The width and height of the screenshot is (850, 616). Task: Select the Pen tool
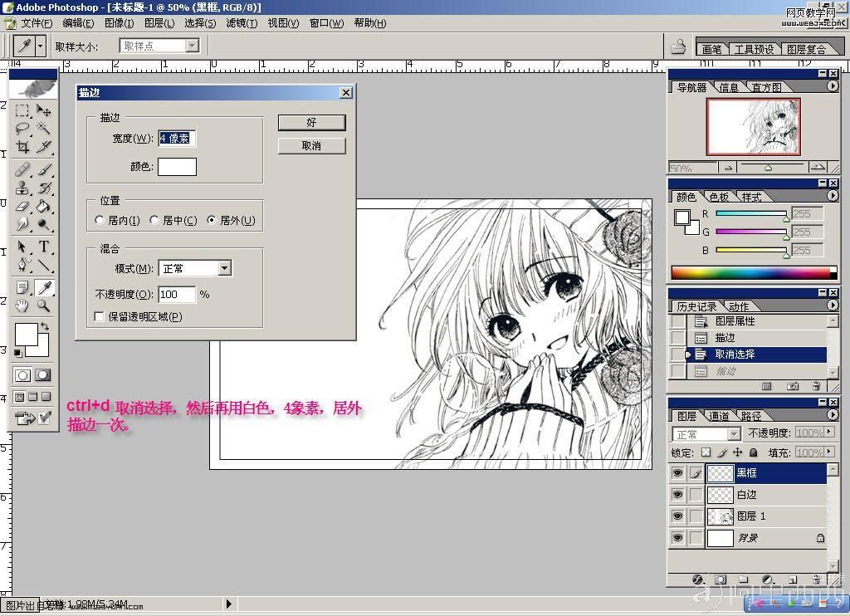click(x=22, y=265)
